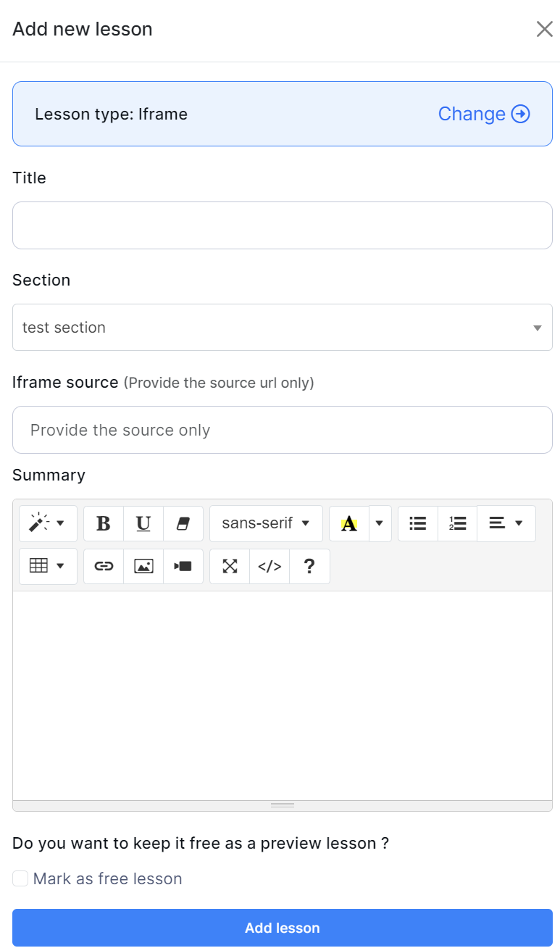This screenshot has width=560, height=948.
Task: Open code view with the </> icon
Action: click(x=269, y=567)
